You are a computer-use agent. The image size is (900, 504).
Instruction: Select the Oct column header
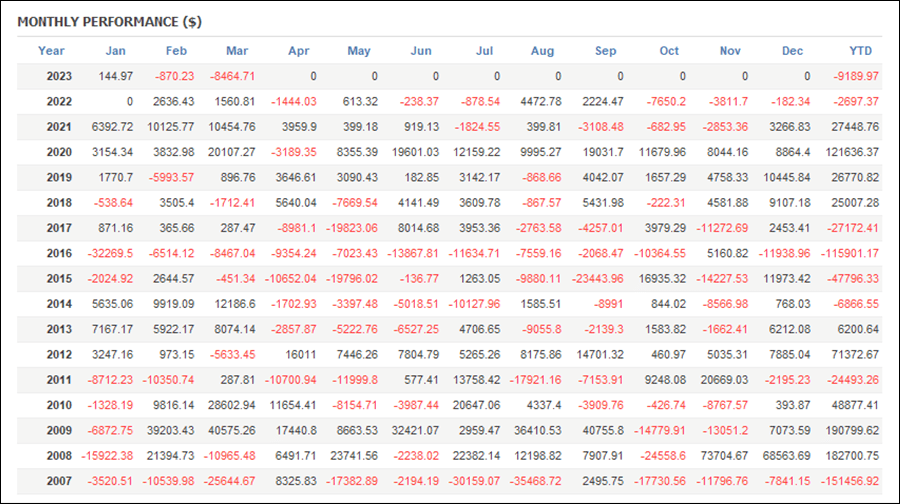pos(669,51)
